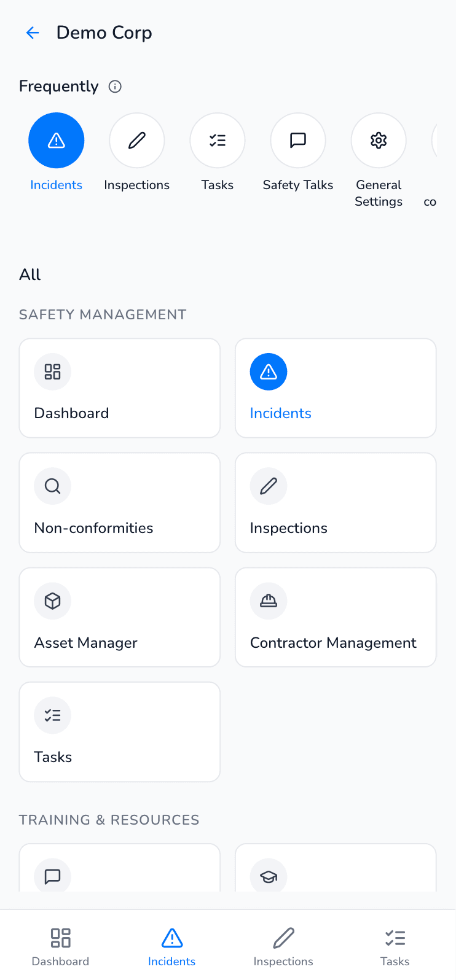Select the Incidents warning icon in Frequently row
The image size is (456, 980).
pos(56,140)
